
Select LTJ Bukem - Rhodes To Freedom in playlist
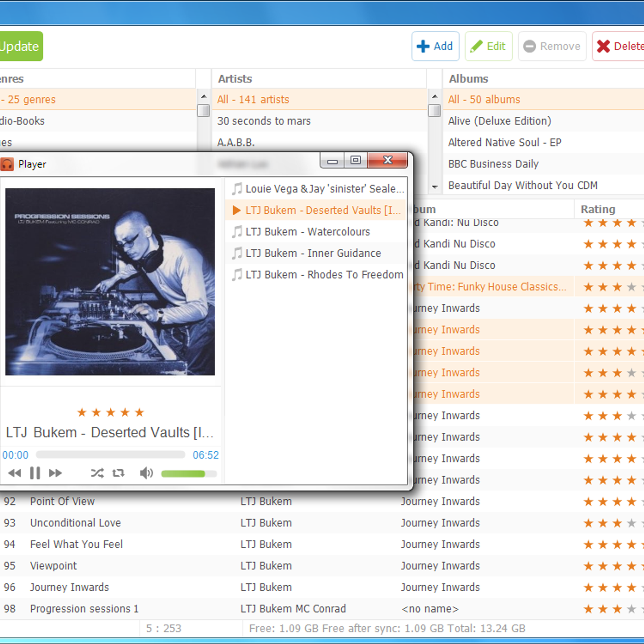[x=316, y=275]
